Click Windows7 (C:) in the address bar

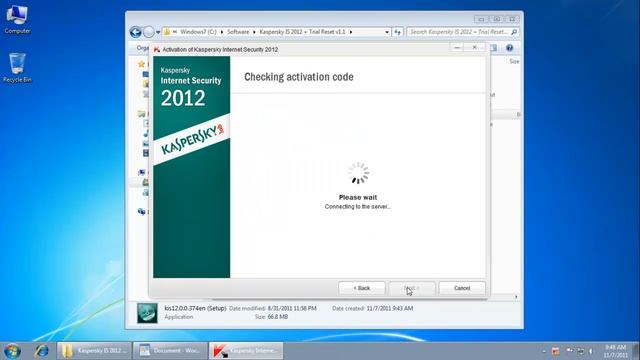tap(198, 32)
